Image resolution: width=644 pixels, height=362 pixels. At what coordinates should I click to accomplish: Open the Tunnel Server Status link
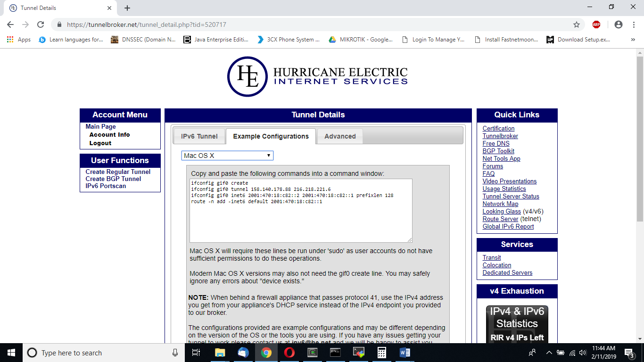(x=511, y=197)
